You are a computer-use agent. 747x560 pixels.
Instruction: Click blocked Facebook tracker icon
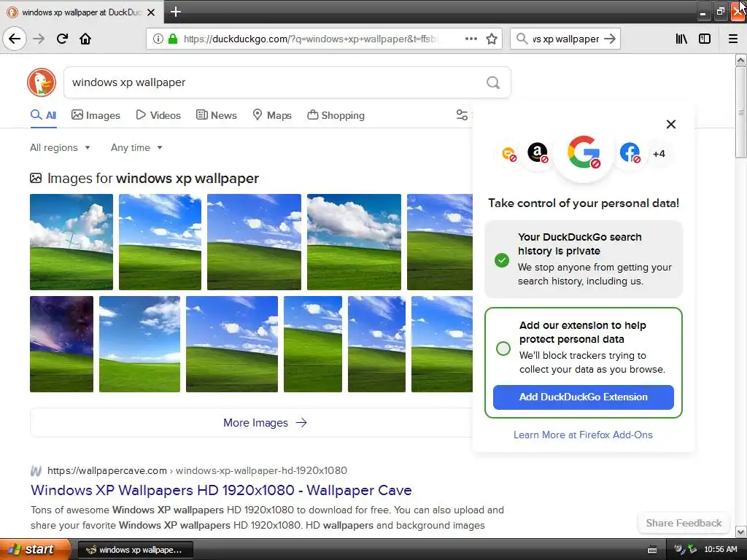click(630, 153)
